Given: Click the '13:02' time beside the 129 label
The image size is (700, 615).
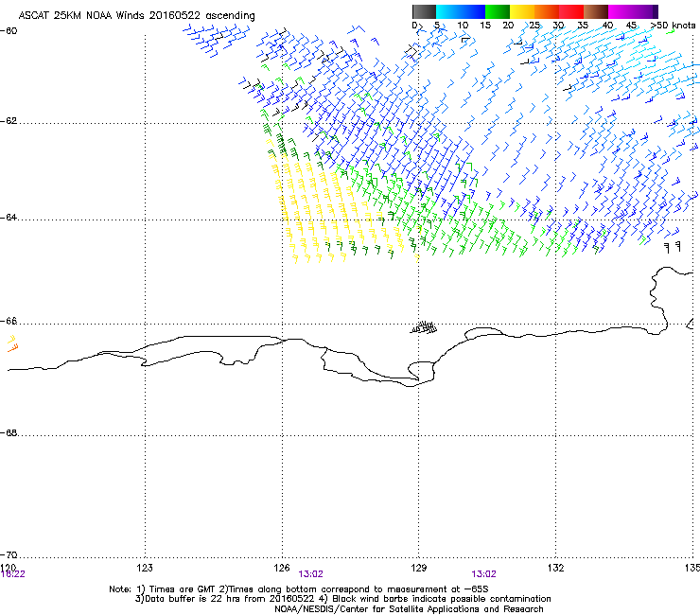Looking at the screenshot, I should coord(483,574).
